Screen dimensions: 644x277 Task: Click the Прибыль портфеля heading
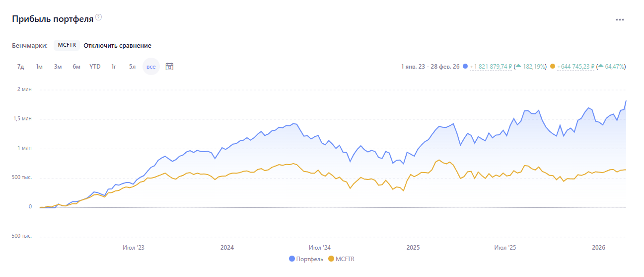[x=53, y=19]
